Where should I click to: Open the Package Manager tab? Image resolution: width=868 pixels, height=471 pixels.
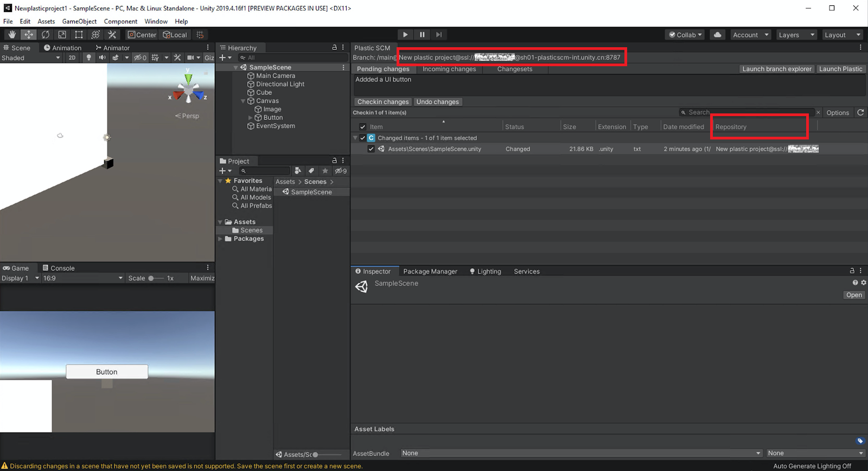(x=430, y=271)
